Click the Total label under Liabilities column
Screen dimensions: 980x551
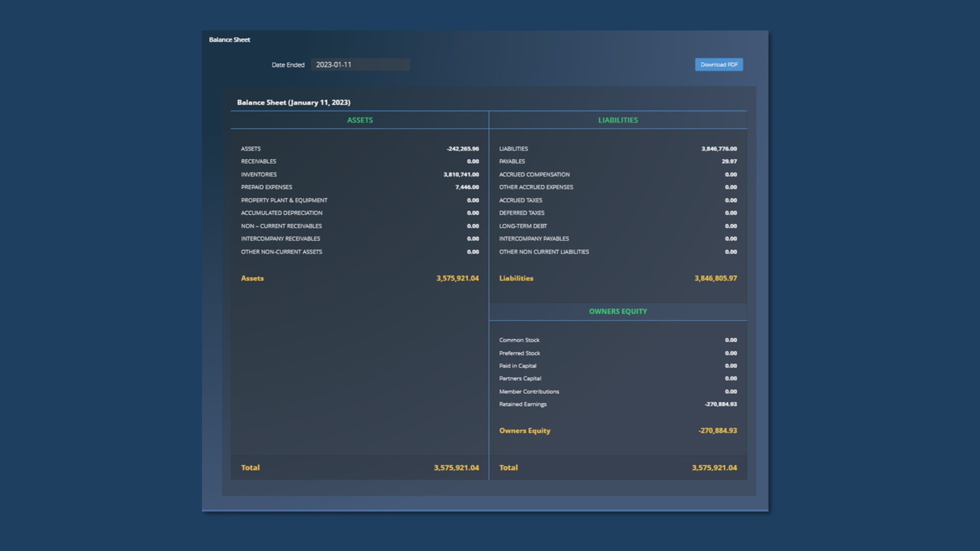coord(508,468)
